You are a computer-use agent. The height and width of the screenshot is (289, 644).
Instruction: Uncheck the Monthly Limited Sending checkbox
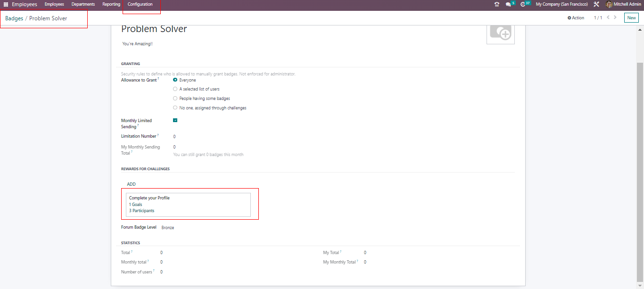[175, 120]
